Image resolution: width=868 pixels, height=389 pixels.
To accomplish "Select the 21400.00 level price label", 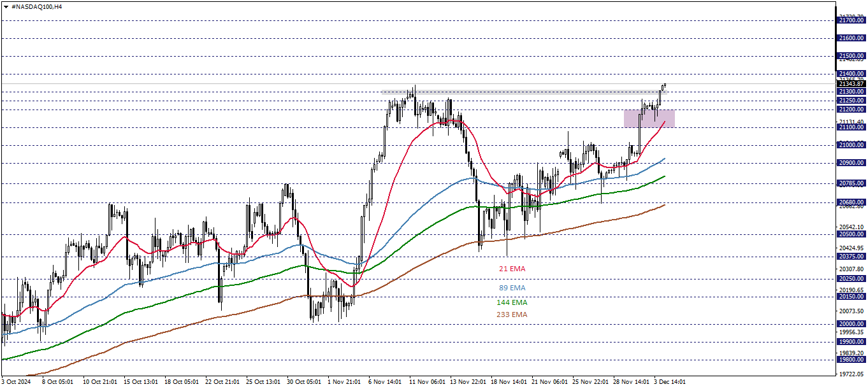I will click(851, 74).
